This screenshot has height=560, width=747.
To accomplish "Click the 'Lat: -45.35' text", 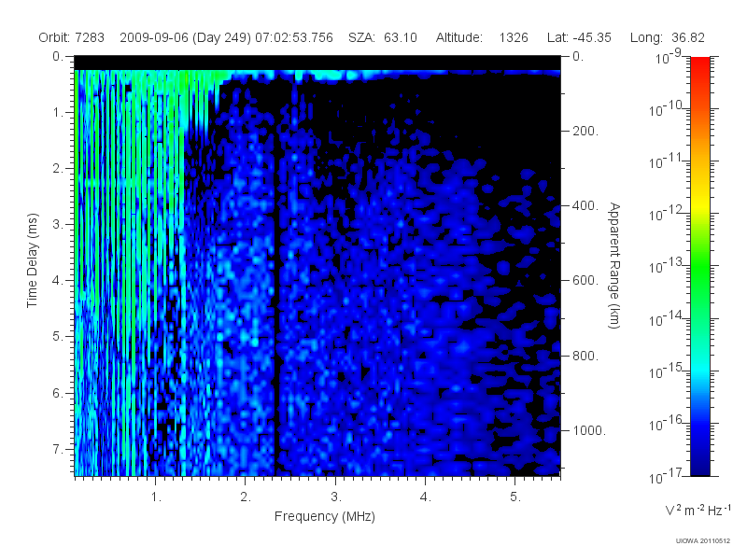I will (x=579, y=37).
